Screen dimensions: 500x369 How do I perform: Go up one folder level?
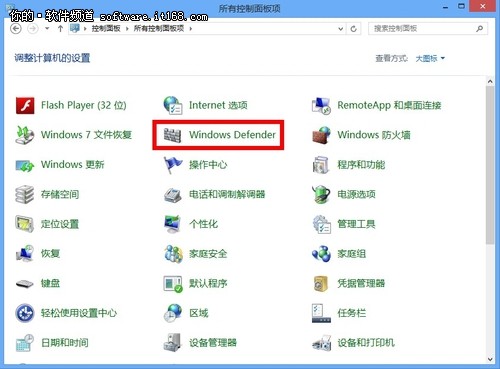click(x=60, y=29)
